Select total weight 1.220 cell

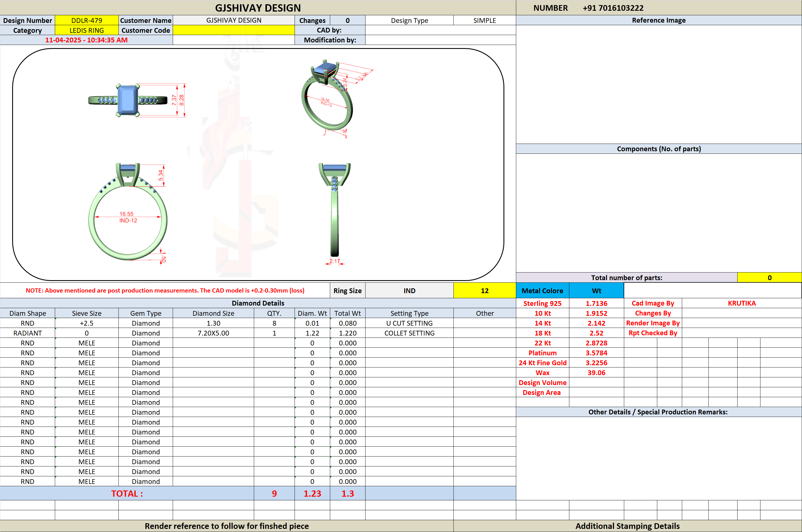347,333
